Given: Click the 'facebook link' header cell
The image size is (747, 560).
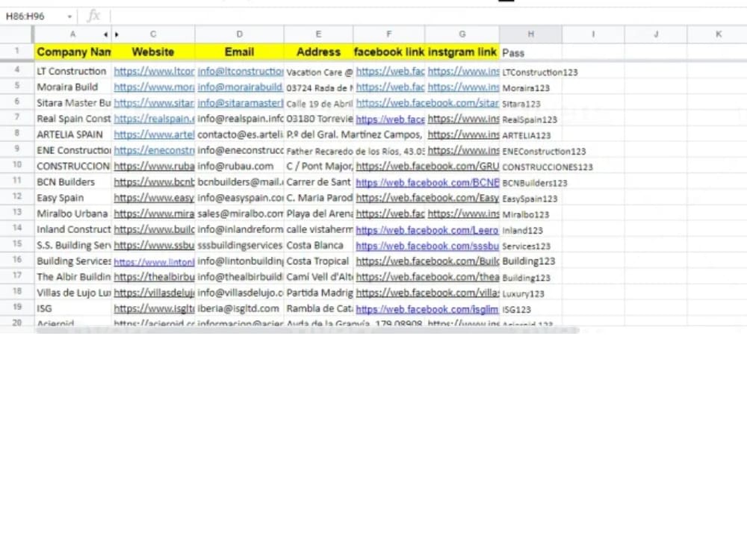Looking at the screenshot, I should (389, 52).
